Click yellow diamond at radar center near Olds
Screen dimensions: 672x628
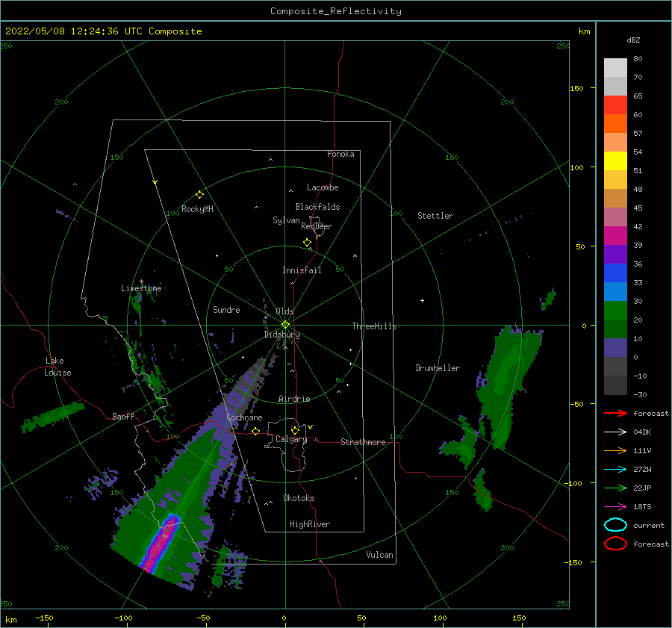[x=285, y=325]
